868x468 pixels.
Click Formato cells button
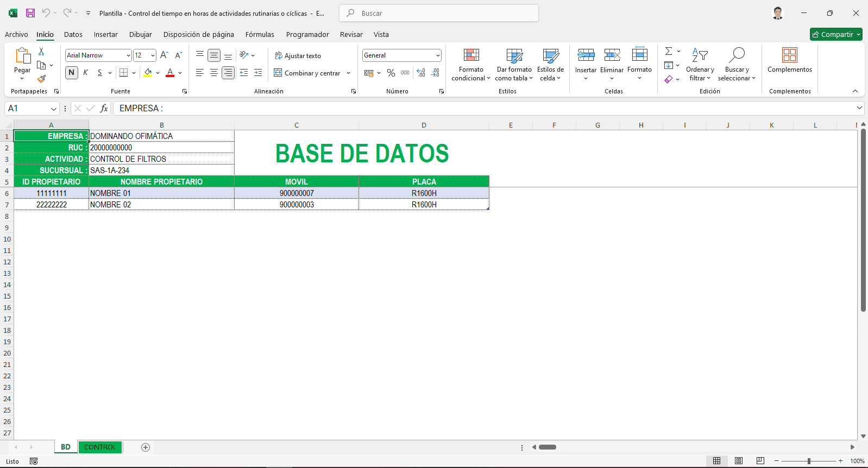click(x=639, y=65)
